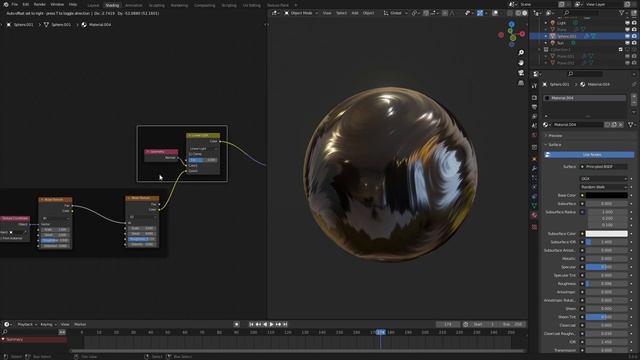Click the Sphere.001 icon in node editor breadcrumb
The image size is (640, 360).
9,24
